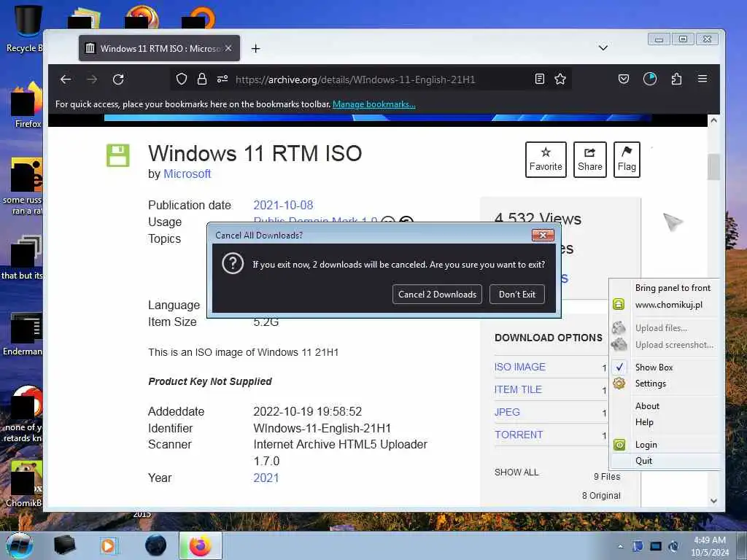Open a new tab with the plus button

[x=256, y=49]
